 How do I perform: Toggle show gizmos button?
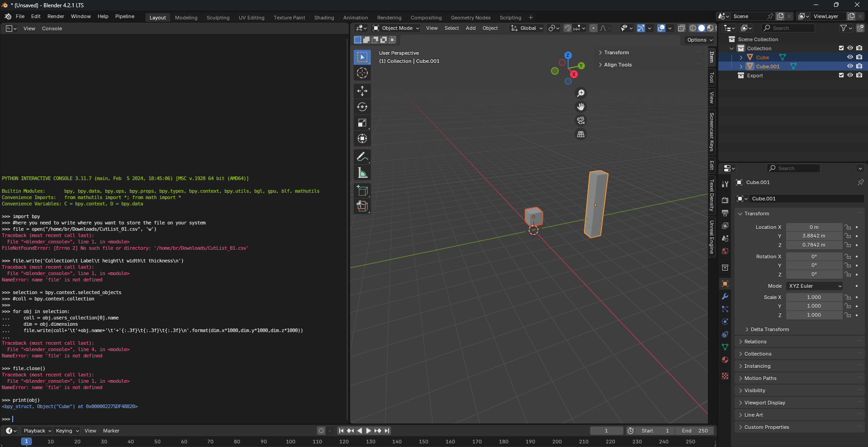point(641,28)
